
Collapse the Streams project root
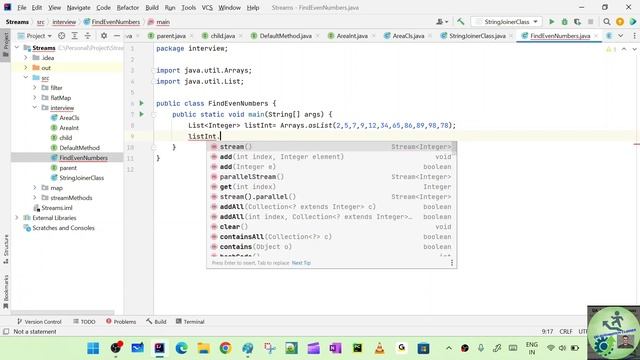click(x=17, y=48)
